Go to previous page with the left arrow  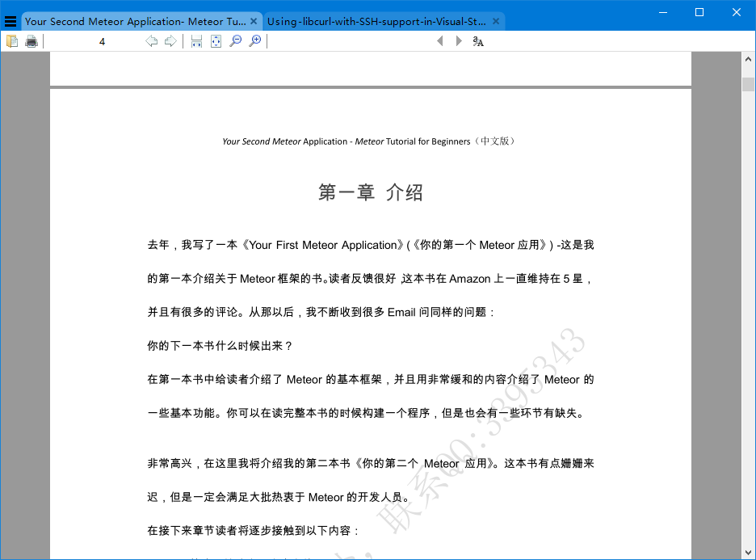(151, 41)
